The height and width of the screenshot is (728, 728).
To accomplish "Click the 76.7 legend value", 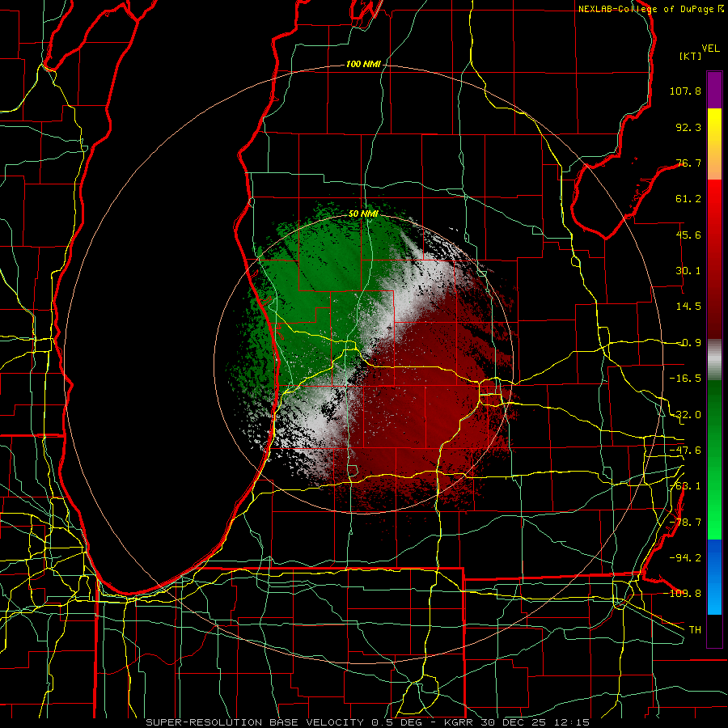I will pyautogui.click(x=688, y=163).
